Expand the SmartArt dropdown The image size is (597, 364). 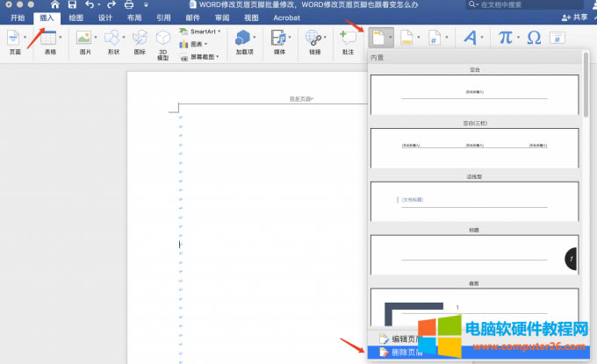[x=219, y=31]
